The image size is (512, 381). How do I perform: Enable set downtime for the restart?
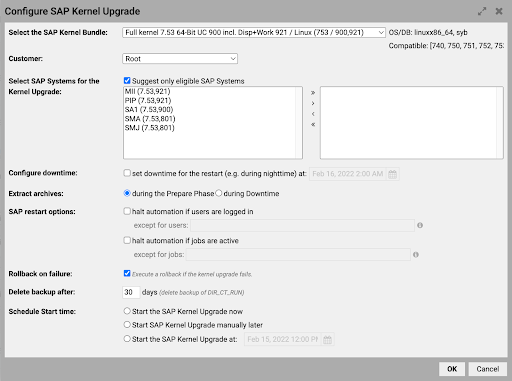pos(127,173)
